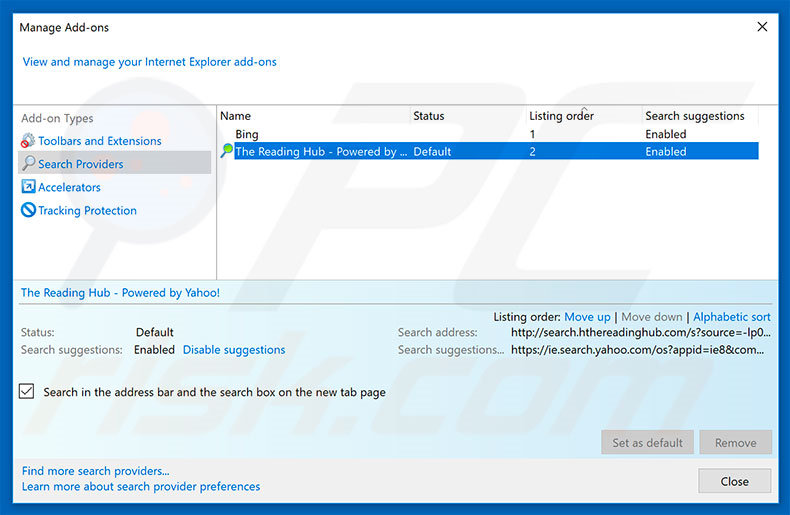Open Find more search providers link
Screen dimensions: 790x515
click(x=95, y=471)
